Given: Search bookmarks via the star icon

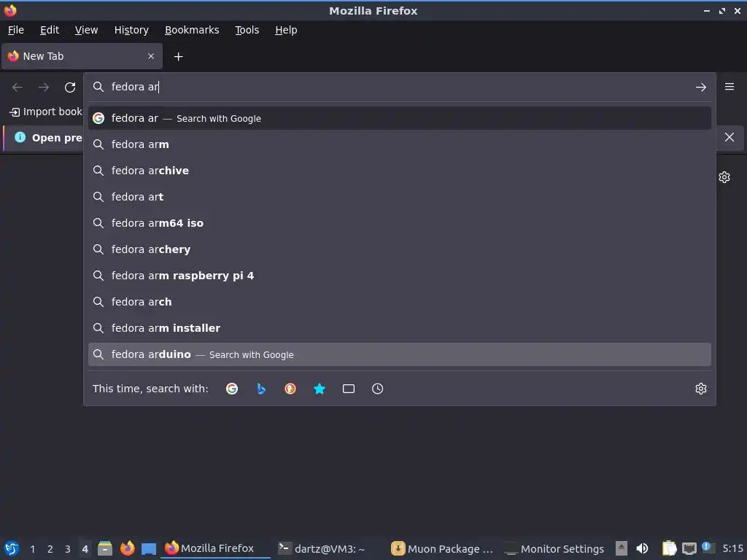Looking at the screenshot, I should tap(320, 389).
